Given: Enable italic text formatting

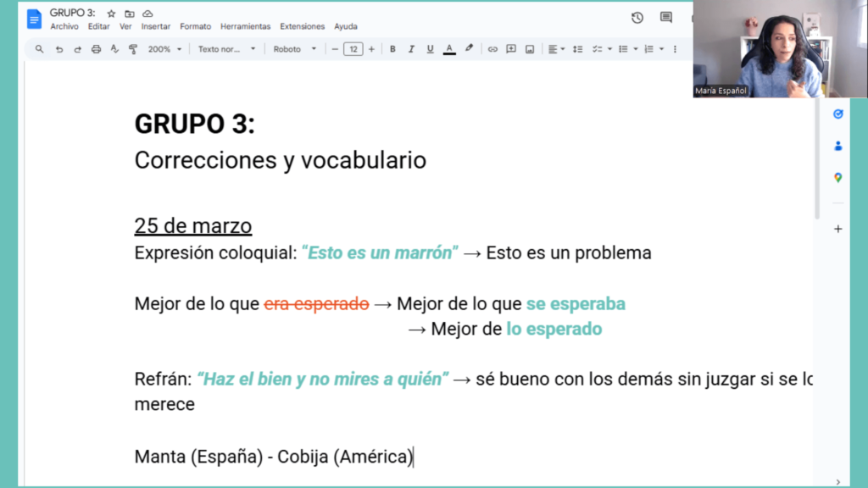Looking at the screenshot, I should (x=410, y=48).
